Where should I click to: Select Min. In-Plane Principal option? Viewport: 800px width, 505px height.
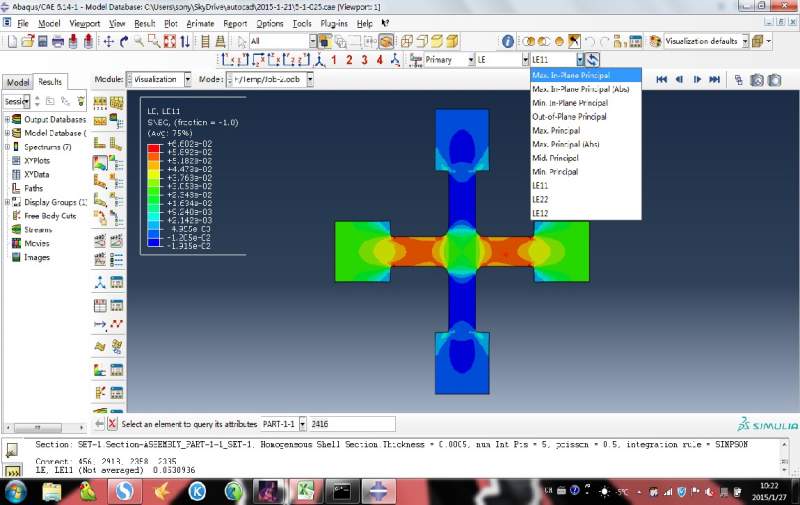[x=569, y=103]
